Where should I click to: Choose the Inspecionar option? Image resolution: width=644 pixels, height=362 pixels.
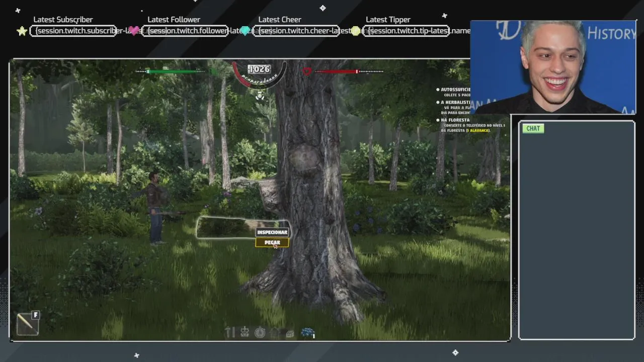click(x=272, y=232)
